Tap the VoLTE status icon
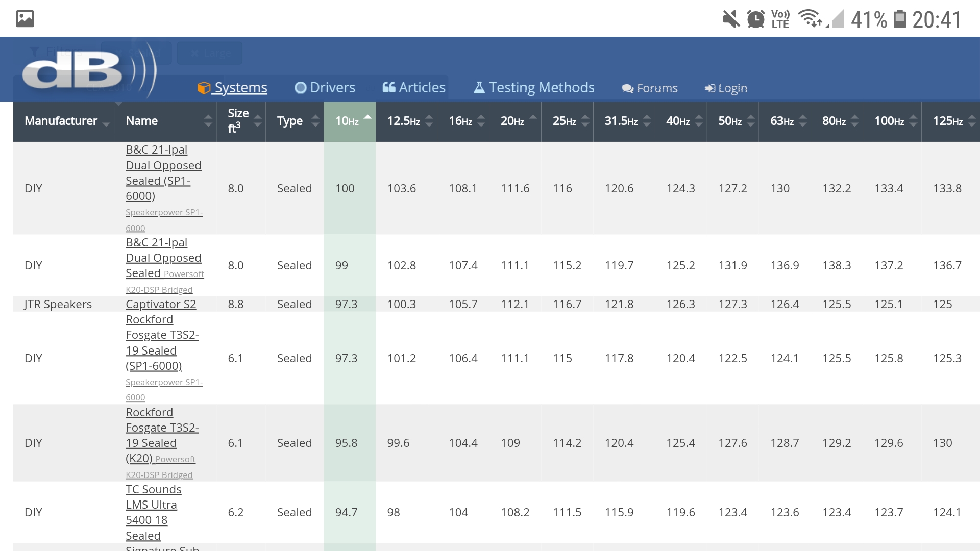This screenshot has height=551, width=980. click(780, 19)
